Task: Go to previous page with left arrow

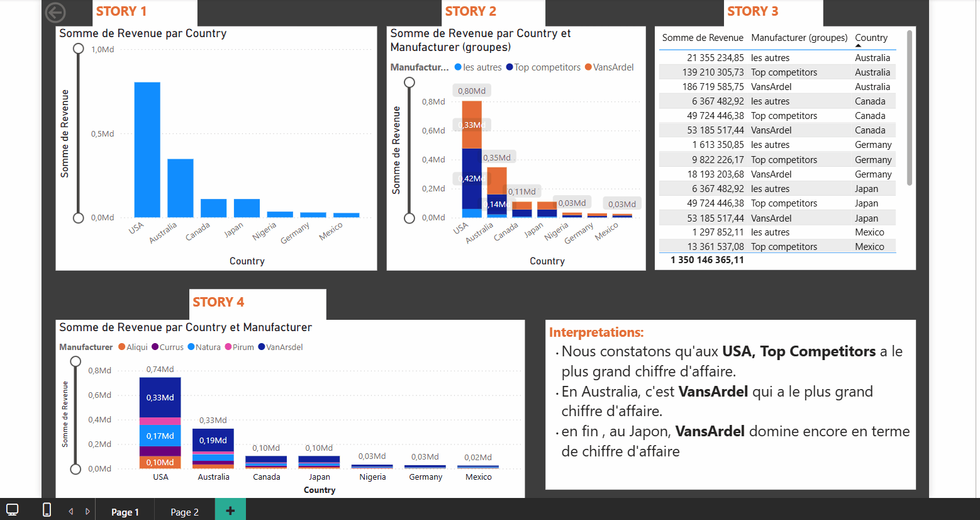Action: [71, 511]
